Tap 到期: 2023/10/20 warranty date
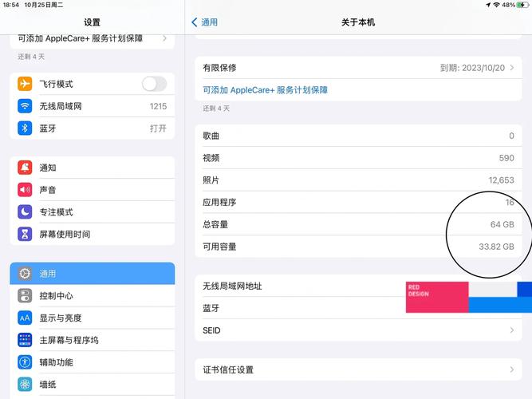The width and height of the screenshot is (532, 399). (472, 68)
